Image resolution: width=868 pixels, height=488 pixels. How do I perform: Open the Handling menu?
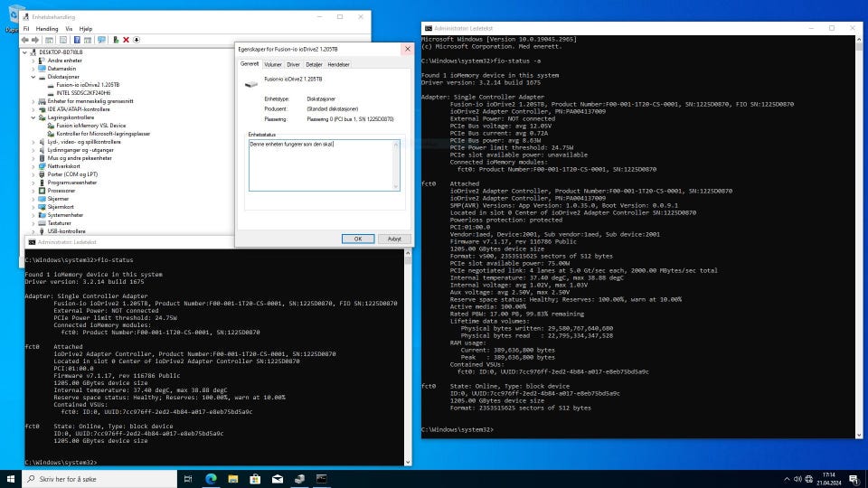(x=46, y=29)
